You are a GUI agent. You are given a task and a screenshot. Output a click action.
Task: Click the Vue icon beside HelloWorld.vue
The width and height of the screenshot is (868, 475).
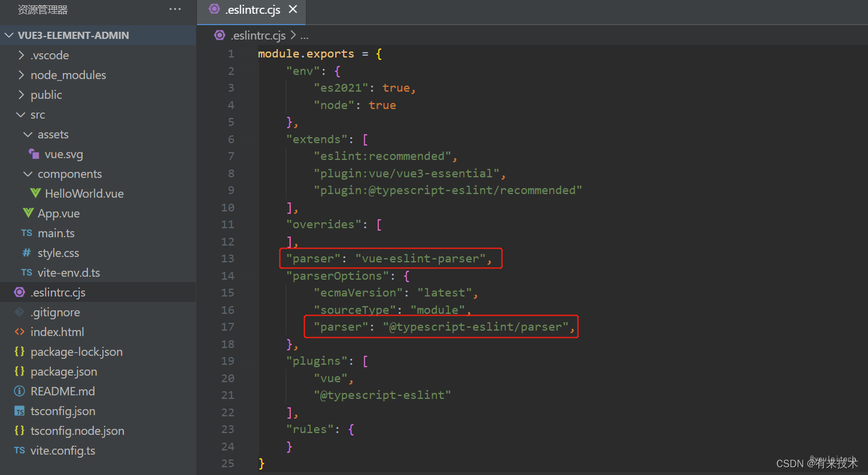pyautogui.click(x=35, y=193)
